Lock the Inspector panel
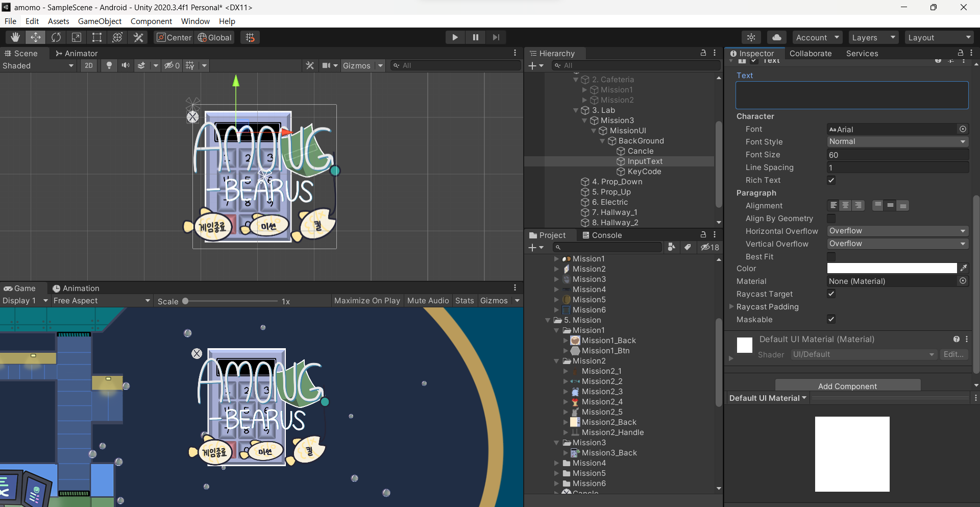Image resolution: width=980 pixels, height=507 pixels. coord(961,53)
